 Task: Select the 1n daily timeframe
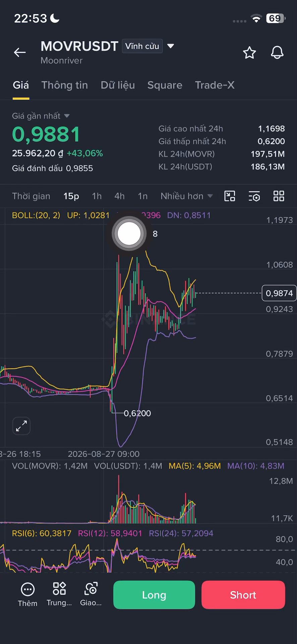[x=142, y=196]
